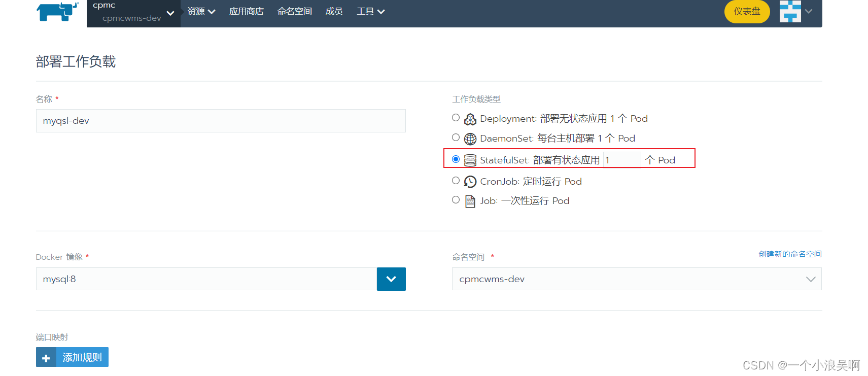Focus the 名称 input field

pos(221,121)
